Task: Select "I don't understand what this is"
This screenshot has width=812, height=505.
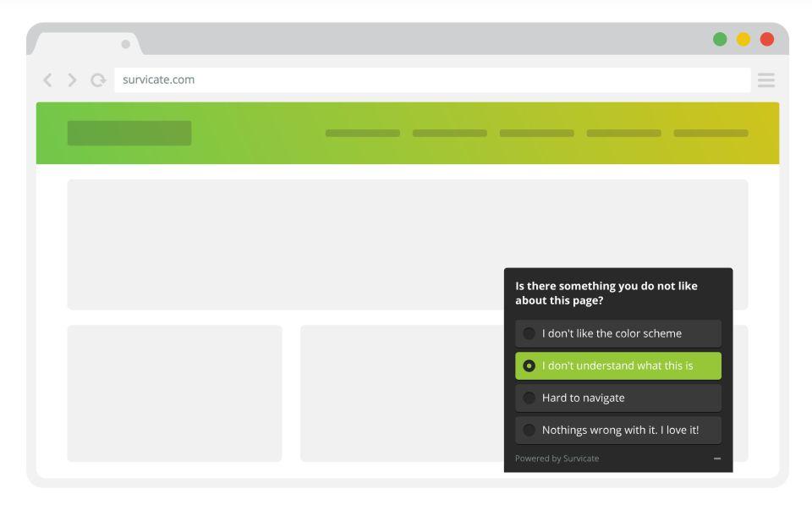Action: [617, 365]
